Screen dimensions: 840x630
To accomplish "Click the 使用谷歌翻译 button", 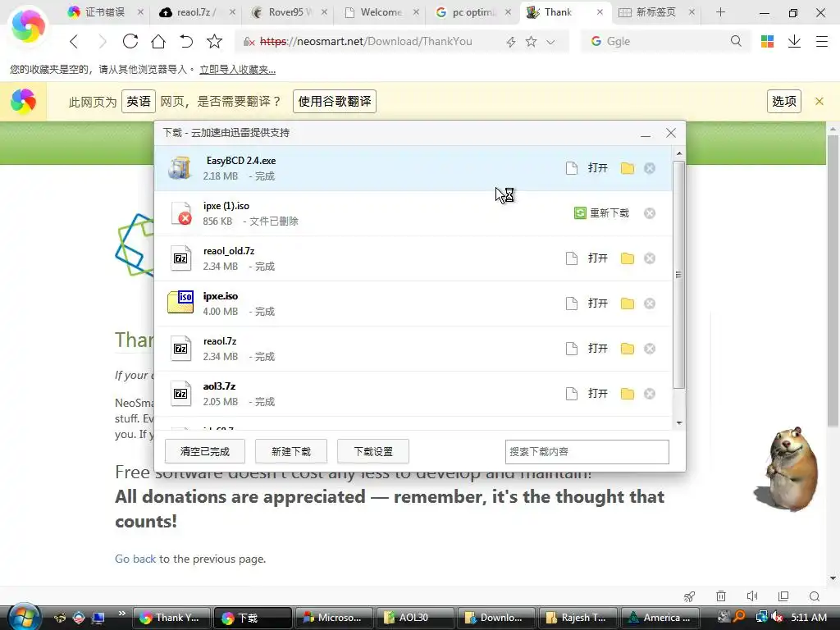I will pyautogui.click(x=335, y=101).
